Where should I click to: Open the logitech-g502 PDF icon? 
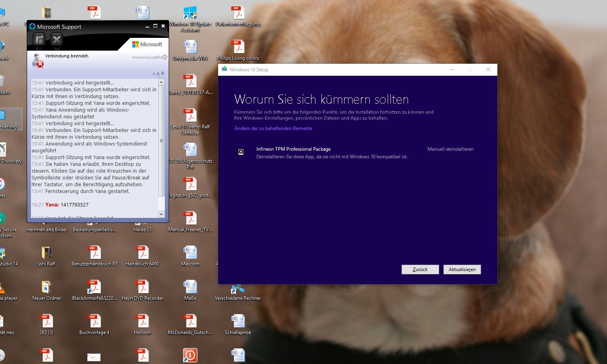(x=190, y=187)
